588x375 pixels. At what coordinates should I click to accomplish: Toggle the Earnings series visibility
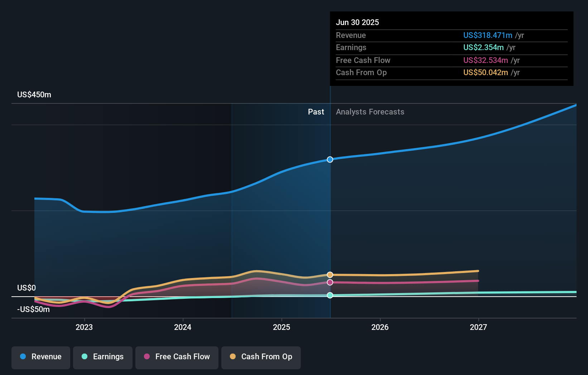(x=102, y=357)
